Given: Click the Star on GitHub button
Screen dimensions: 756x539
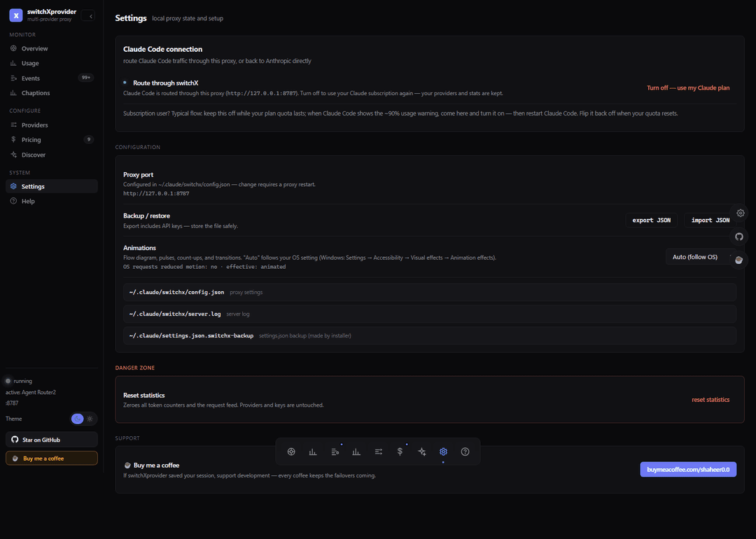Looking at the screenshot, I should tap(52, 440).
